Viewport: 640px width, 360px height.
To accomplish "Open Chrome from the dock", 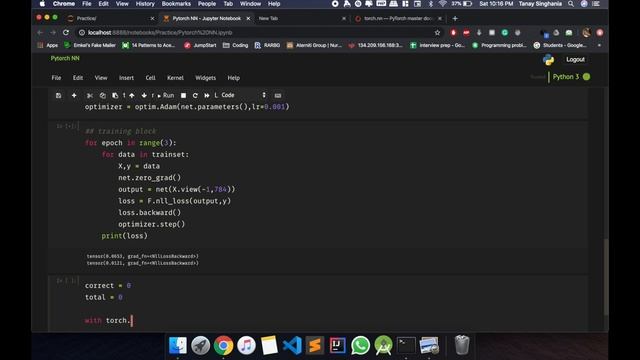I will (223, 345).
